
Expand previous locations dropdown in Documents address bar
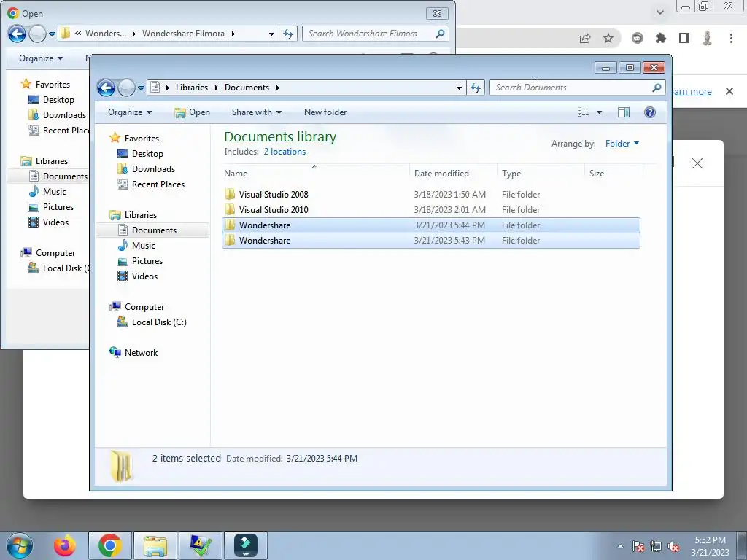tap(459, 87)
